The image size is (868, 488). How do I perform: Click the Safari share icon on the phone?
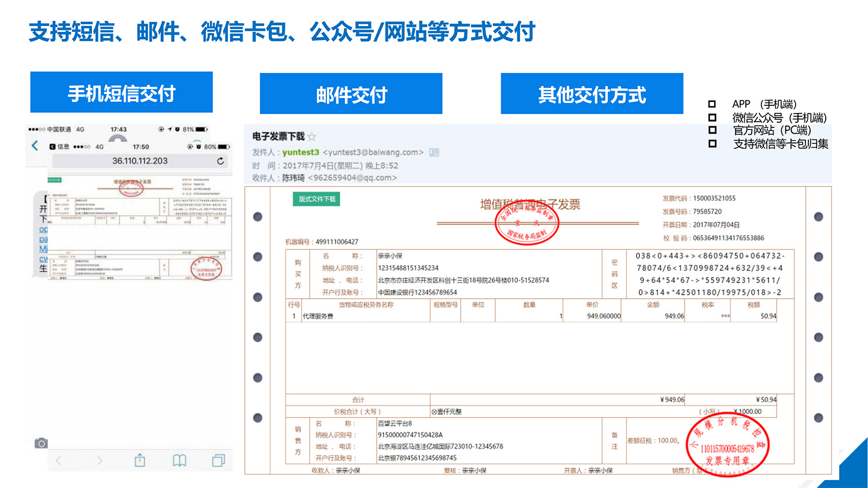(139, 460)
